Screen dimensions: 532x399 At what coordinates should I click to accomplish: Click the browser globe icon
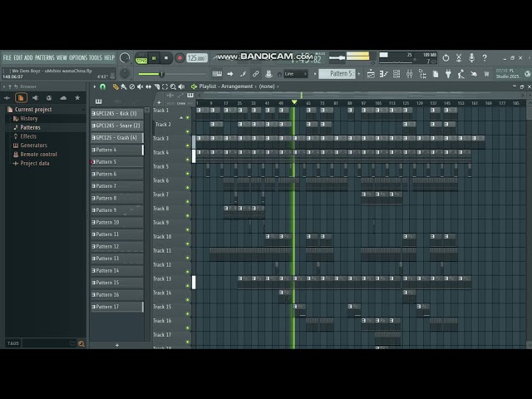[x=49, y=98]
